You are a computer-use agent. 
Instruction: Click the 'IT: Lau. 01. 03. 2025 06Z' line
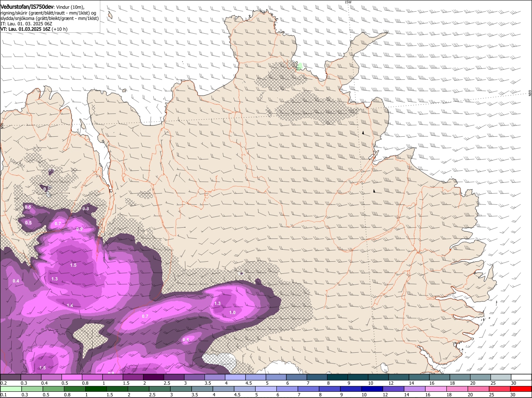point(26,24)
